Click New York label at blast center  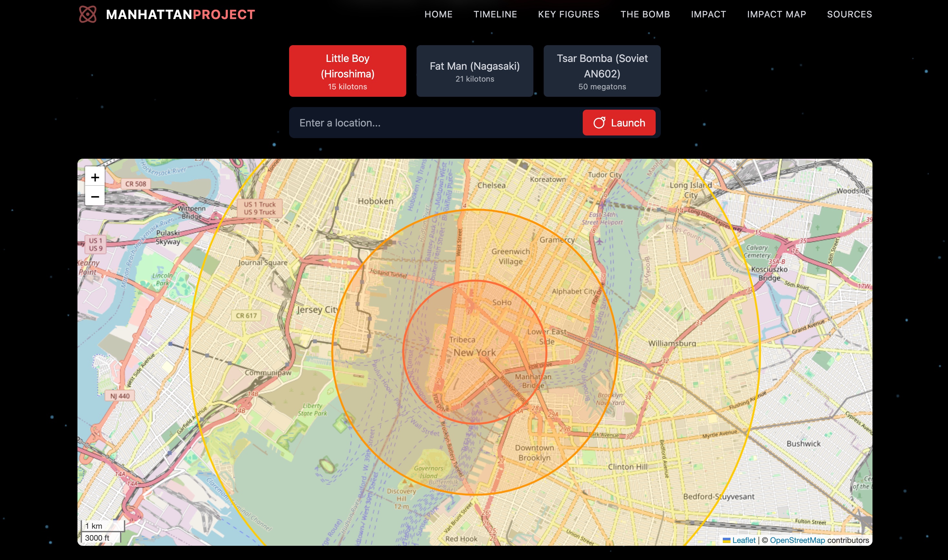point(474,353)
